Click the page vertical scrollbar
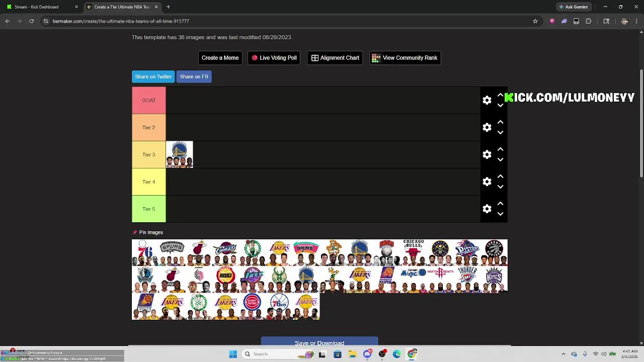644x362 pixels. (x=641, y=123)
